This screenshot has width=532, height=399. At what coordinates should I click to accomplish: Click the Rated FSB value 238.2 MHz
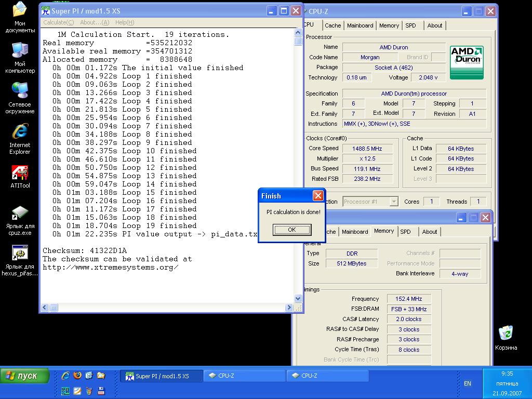click(x=367, y=179)
